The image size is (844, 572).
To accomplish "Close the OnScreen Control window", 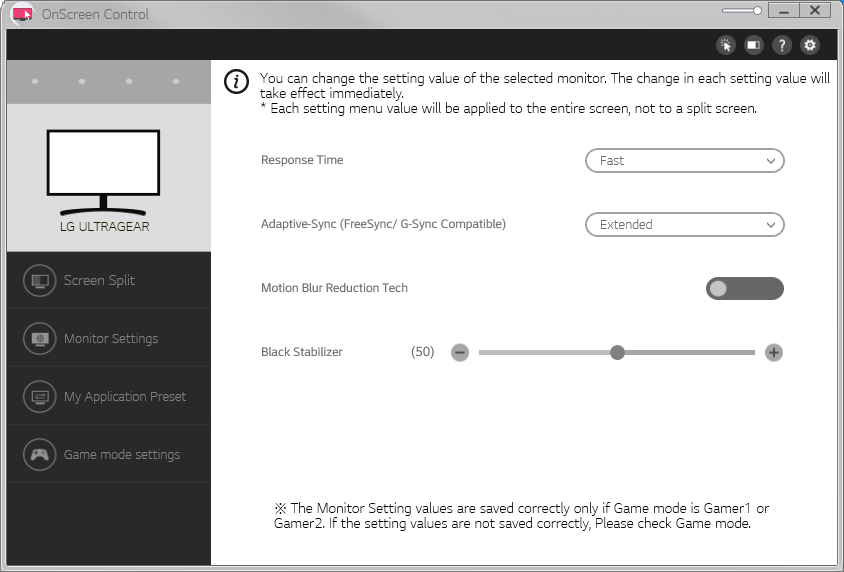I will [x=815, y=11].
